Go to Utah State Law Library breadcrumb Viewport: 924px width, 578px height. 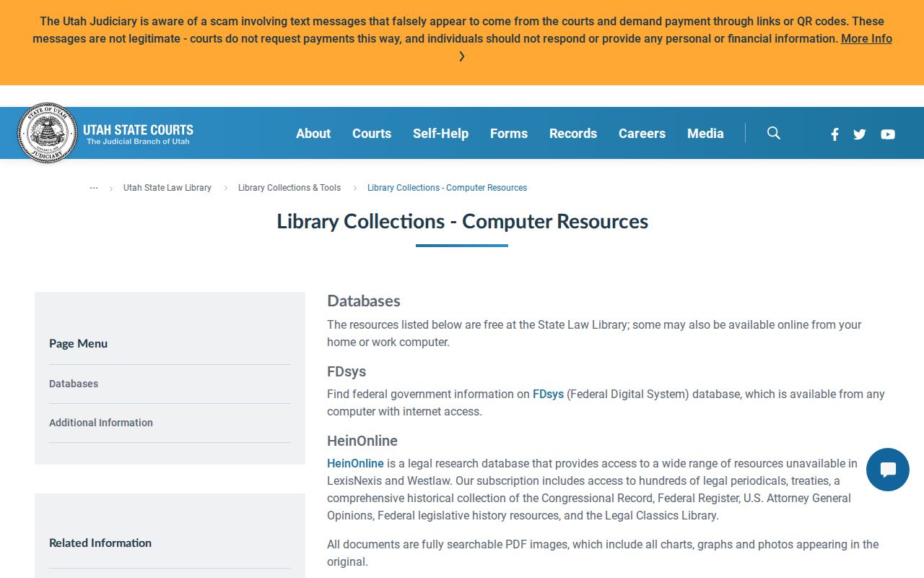coord(167,188)
